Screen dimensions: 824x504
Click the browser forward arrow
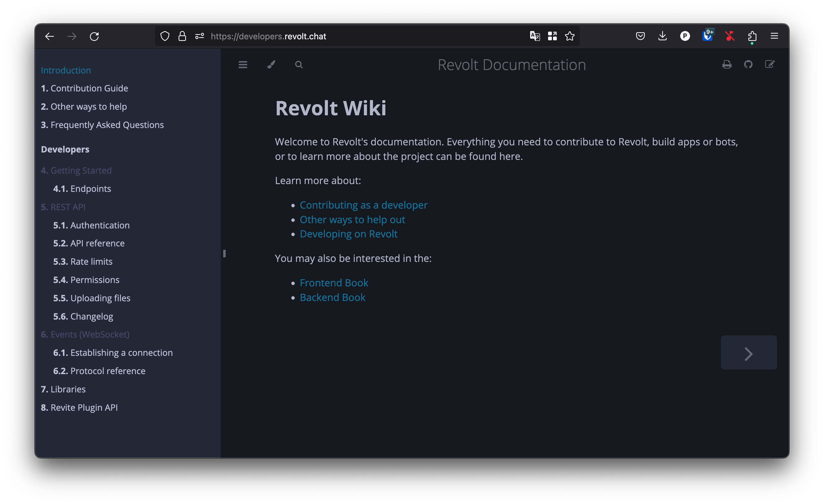[x=72, y=36]
